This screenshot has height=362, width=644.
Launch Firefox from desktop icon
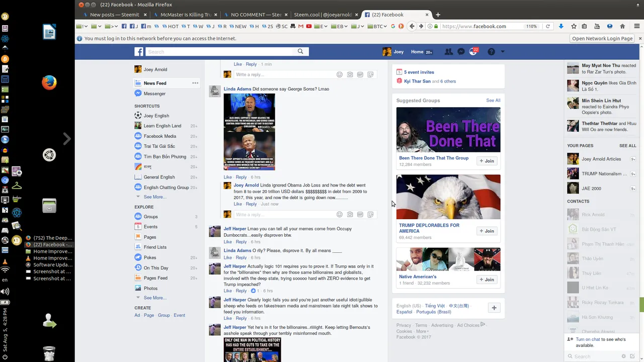pyautogui.click(x=49, y=82)
